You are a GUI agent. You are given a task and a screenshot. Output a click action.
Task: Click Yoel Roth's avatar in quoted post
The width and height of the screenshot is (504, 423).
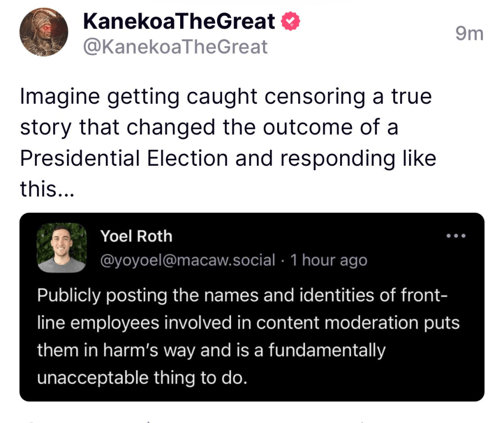(x=62, y=248)
